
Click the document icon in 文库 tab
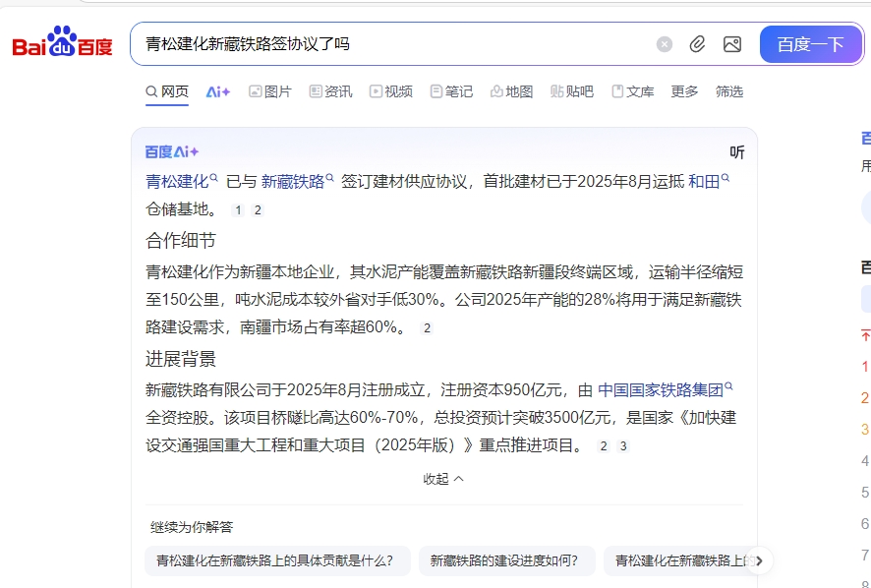pyautogui.click(x=617, y=91)
